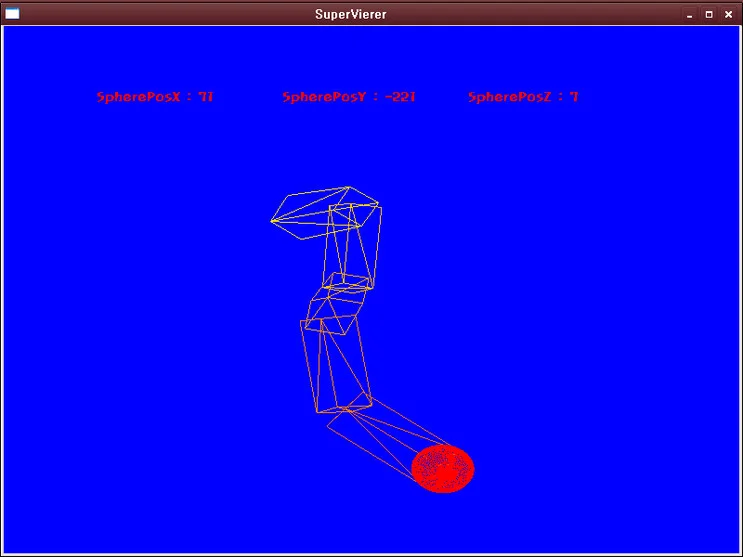Close the SuperVierer window
Viewport: 743px width, 557px height.
tap(729, 15)
